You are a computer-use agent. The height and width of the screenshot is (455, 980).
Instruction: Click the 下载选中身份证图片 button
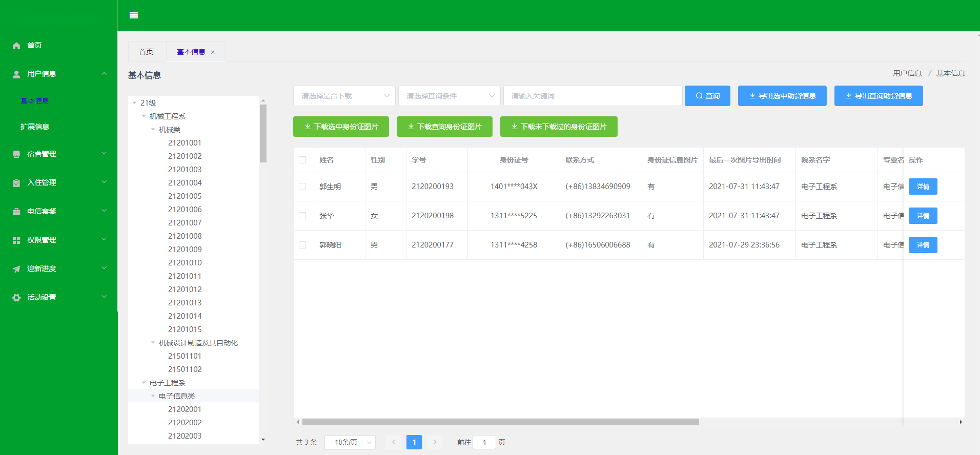[x=341, y=127]
